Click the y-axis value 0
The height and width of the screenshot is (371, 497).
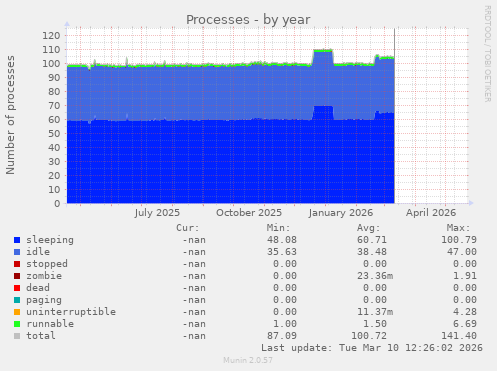tap(58, 203)
